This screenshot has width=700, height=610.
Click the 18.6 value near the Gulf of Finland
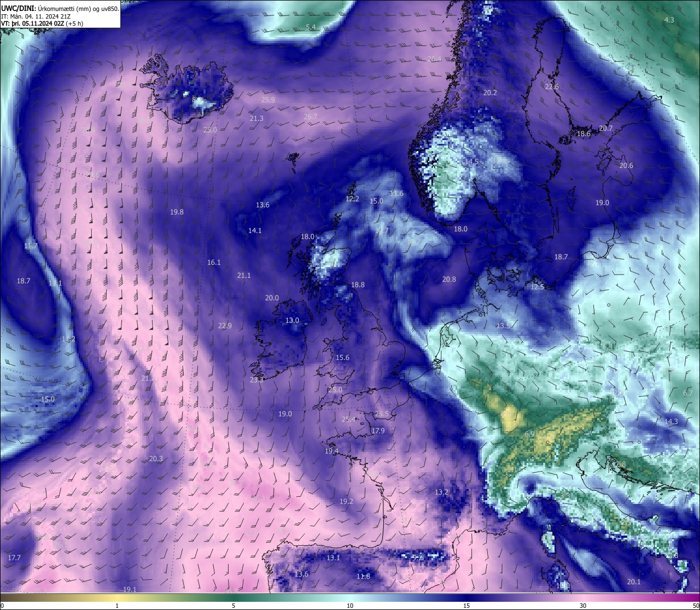coord(584,134)
